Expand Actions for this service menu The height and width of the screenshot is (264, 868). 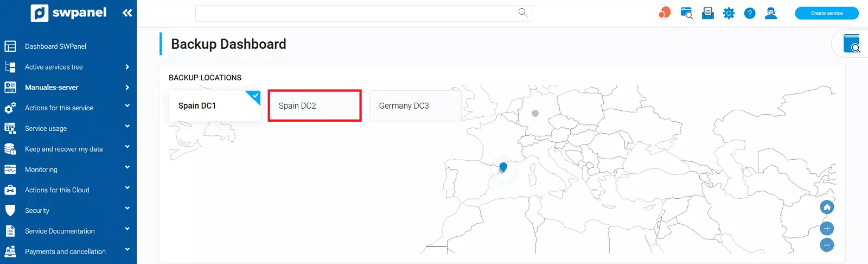click(59, 108)
